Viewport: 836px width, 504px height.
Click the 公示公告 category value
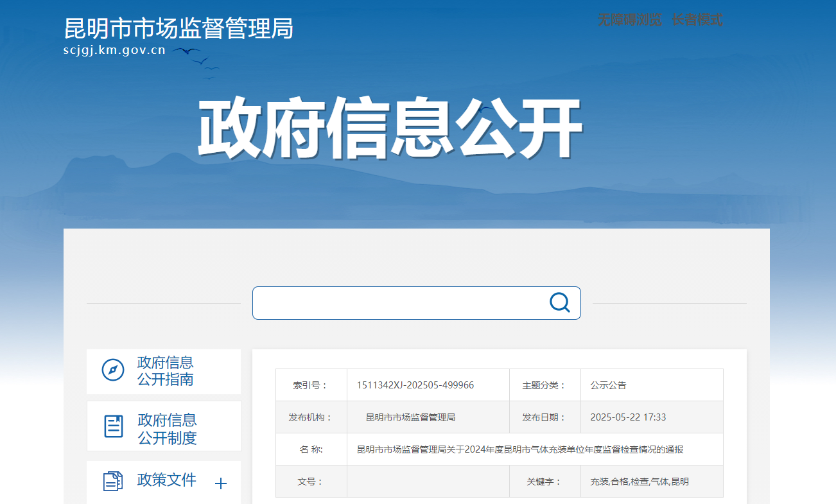coord(608,385)
